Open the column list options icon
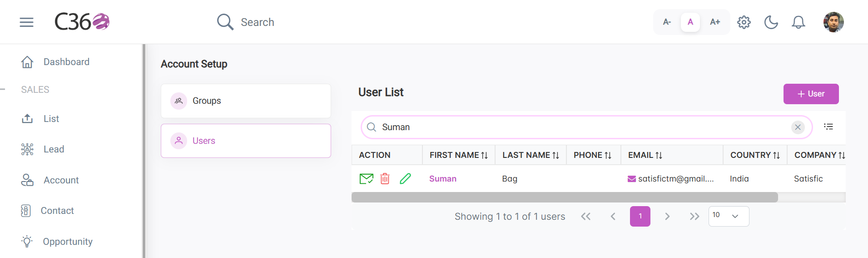 (828, 126)
